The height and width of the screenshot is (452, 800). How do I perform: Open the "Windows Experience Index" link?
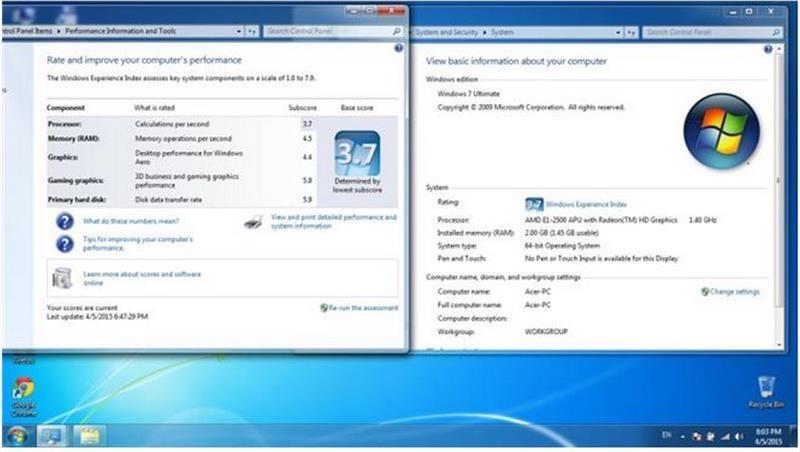point(586,205)
